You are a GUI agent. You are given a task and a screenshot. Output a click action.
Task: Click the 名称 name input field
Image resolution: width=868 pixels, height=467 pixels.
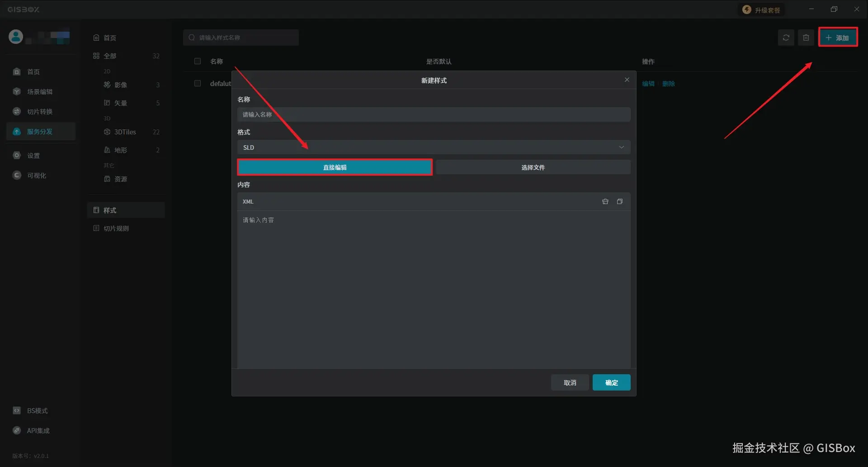point(434,114)
